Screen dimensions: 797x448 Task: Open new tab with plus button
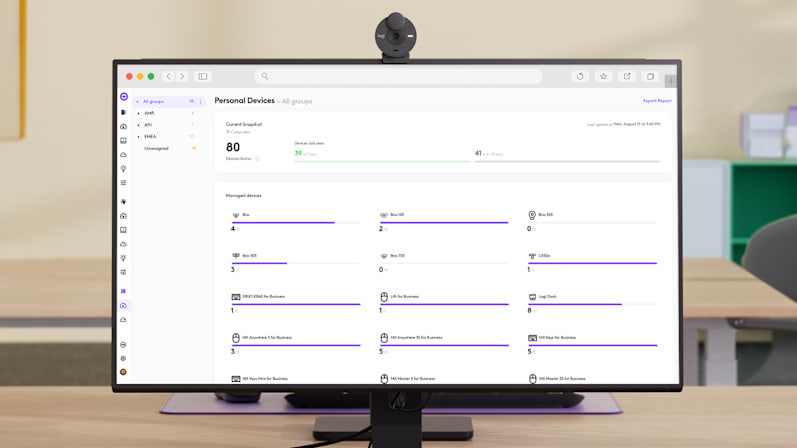point(671,81)
